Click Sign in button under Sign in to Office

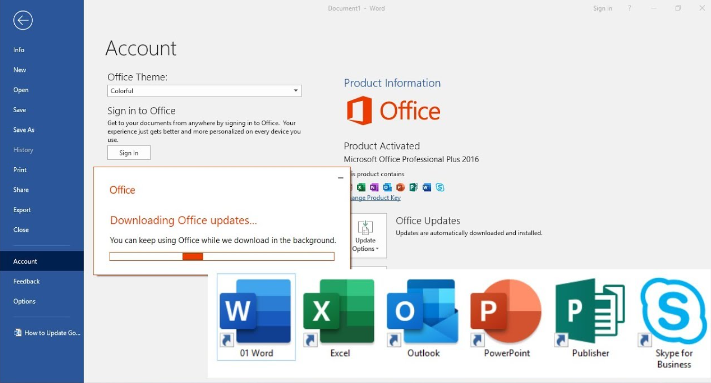point(129,153)
